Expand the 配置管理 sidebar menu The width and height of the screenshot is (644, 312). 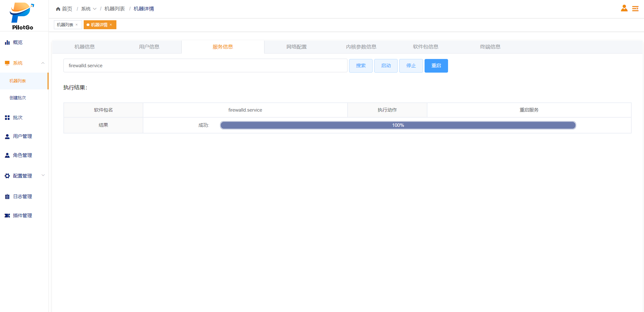click(x=43, y=175)
